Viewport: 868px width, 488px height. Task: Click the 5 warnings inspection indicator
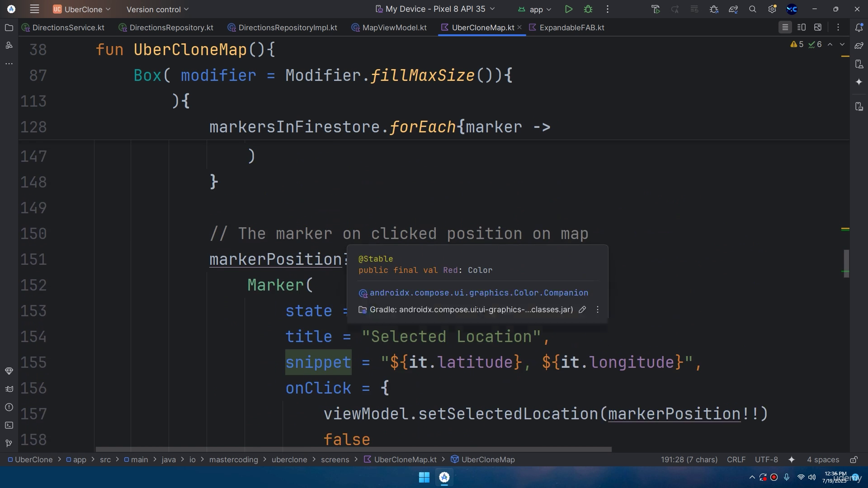pyautogui.click(x=797, y=44)
